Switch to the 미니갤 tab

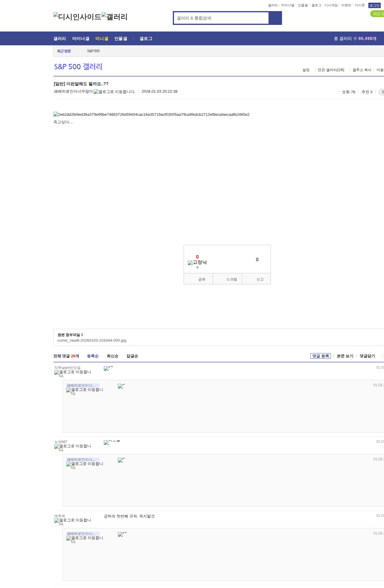pyautogui.click(x=102, y=39)
